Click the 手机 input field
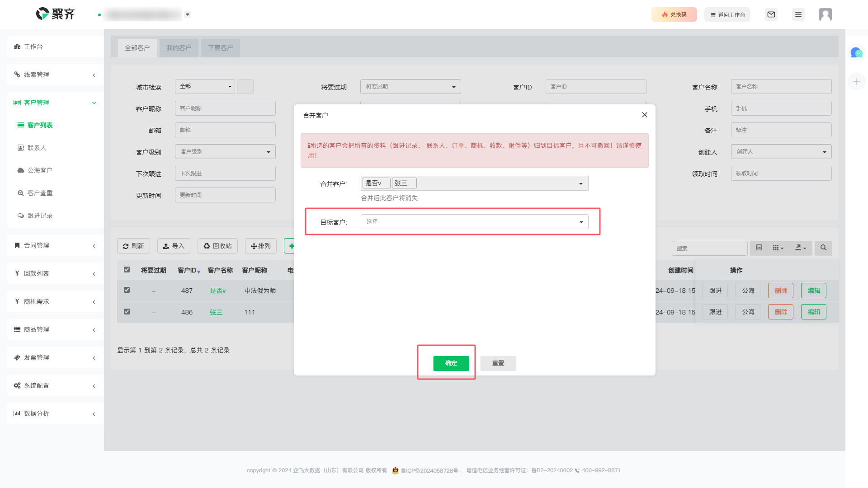The height and width of the screenshot is (488, 868). pyautogui.click(x=781, y=108)
